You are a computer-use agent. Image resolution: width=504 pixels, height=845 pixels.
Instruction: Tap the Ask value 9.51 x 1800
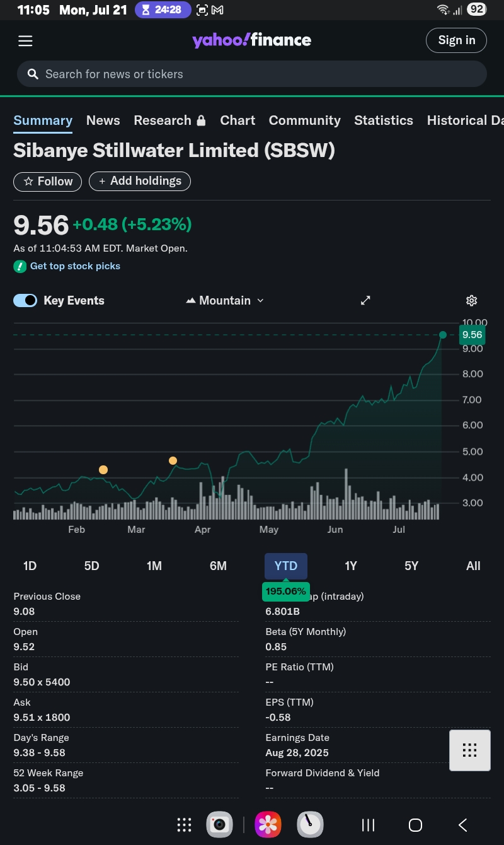click(x=42, y=718)
